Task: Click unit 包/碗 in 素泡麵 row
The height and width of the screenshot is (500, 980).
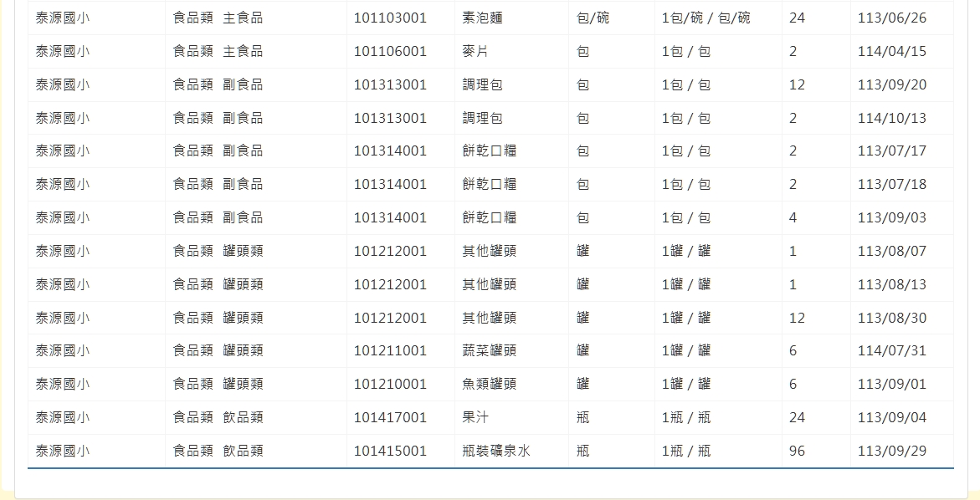Action: point(593,18)
